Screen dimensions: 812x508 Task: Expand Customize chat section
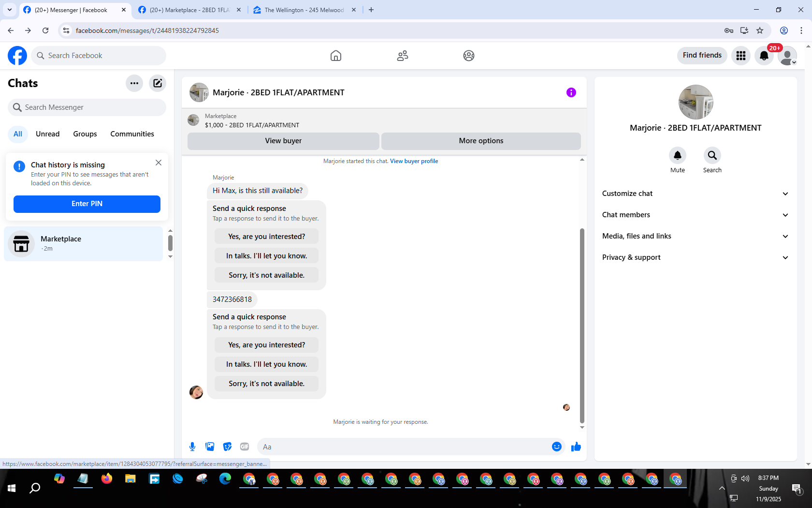pos(696,194)
